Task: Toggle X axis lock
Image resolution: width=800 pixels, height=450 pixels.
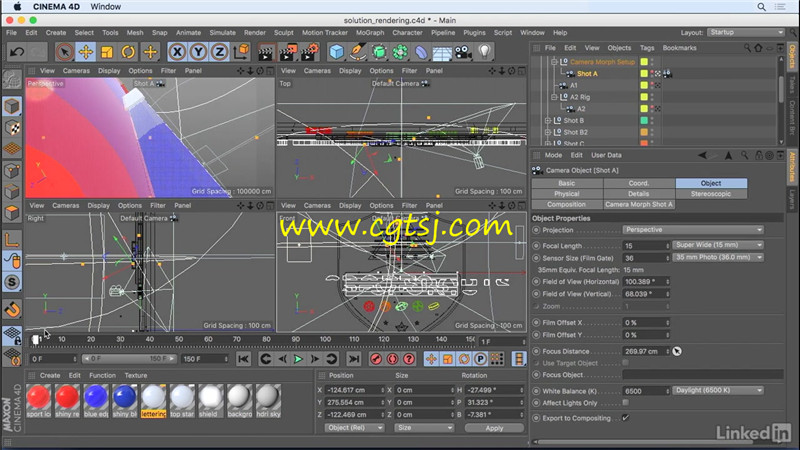Action: click(177, 52)
